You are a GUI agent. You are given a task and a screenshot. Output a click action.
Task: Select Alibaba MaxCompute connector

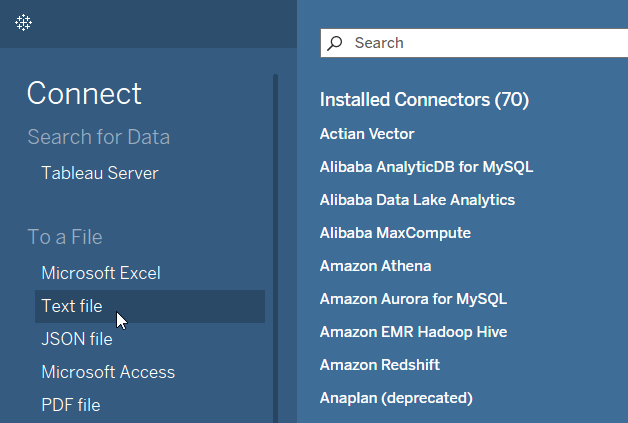click(395, 233)
